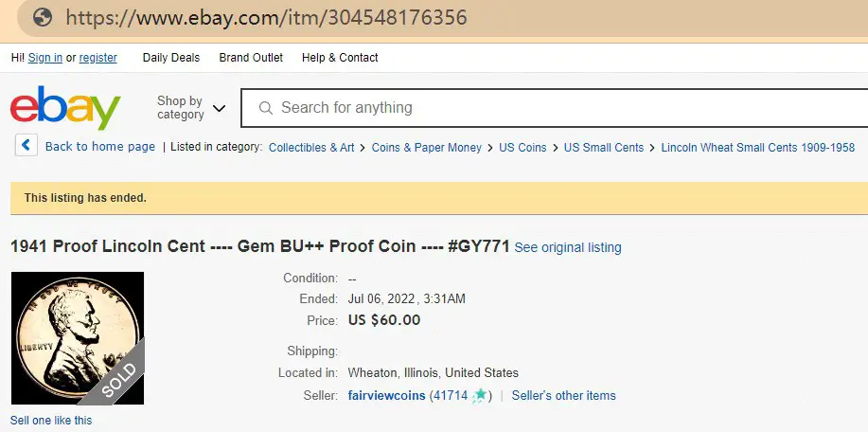The width and height of the screenshot is (868, 432).
Task: Open Coins & Paper Money breadcrumb
Action: [x=426, y=148]
